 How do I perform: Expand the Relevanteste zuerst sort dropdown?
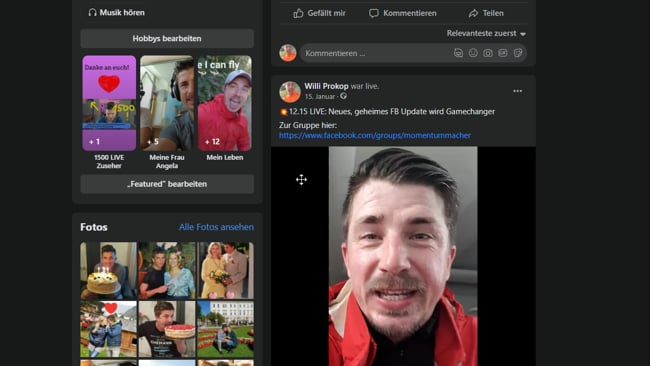point(486,33)
